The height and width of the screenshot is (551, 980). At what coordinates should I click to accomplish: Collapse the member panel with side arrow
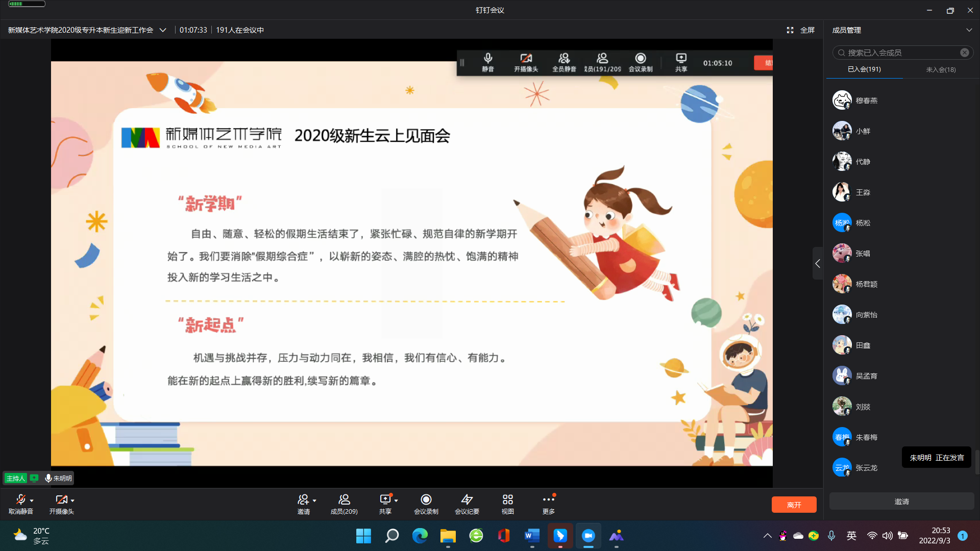818,263
